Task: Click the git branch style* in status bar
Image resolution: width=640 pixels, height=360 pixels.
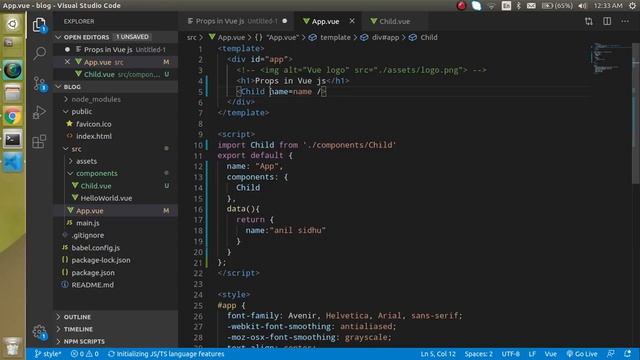Action: click(x=48, y=354)
